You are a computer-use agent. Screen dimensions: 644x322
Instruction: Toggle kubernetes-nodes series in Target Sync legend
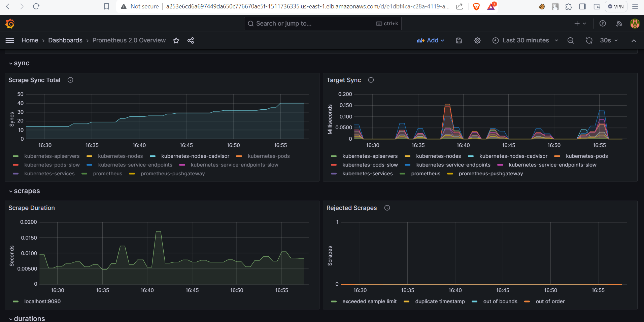click(x=438, y=156)
